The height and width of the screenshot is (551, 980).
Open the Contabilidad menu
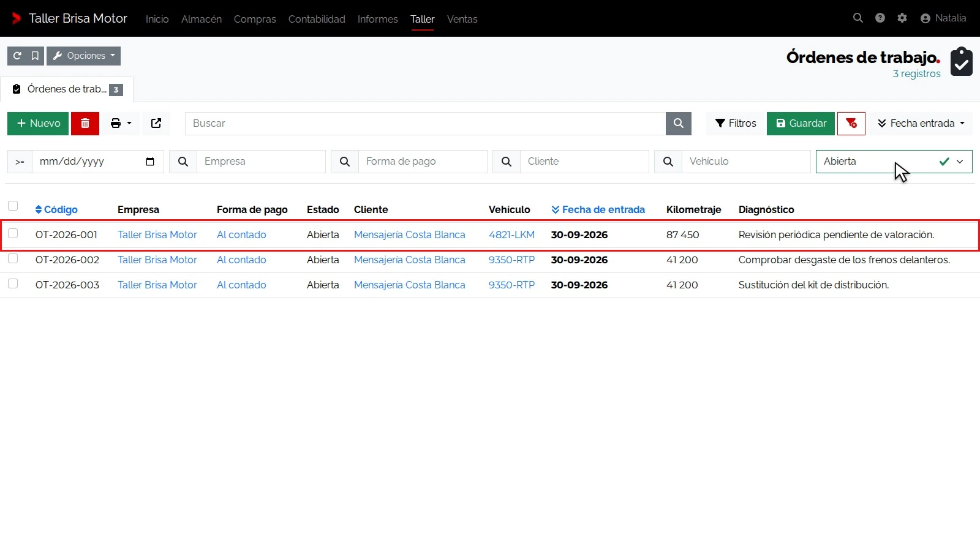pyautogui.click(x=317, y=19)
